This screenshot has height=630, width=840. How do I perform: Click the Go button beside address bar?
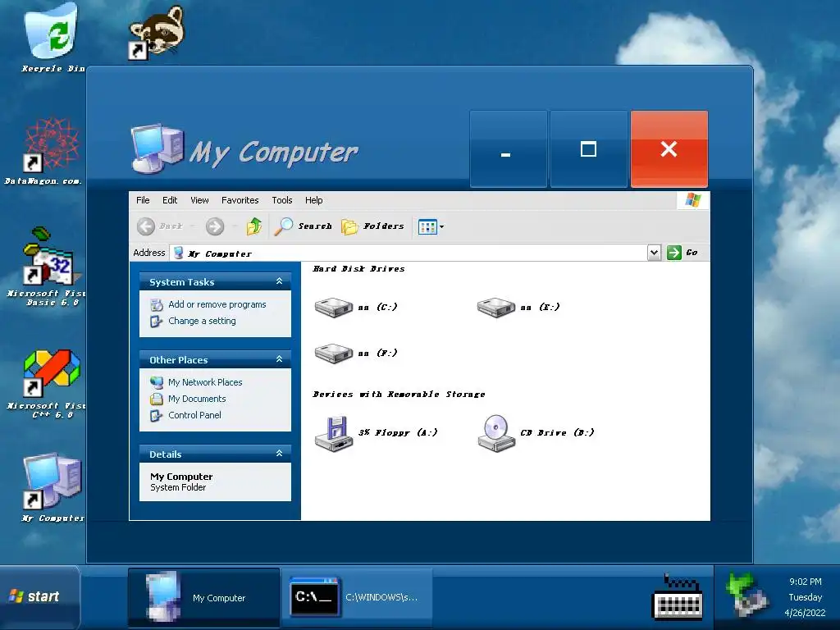[x=682, y=253]
